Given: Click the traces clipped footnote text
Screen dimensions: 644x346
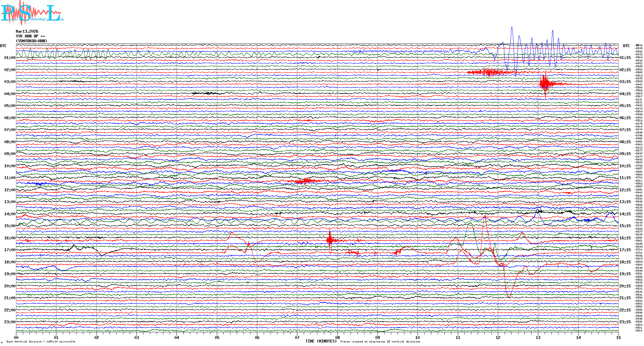Looking at the screenshot, I should 380,342.
